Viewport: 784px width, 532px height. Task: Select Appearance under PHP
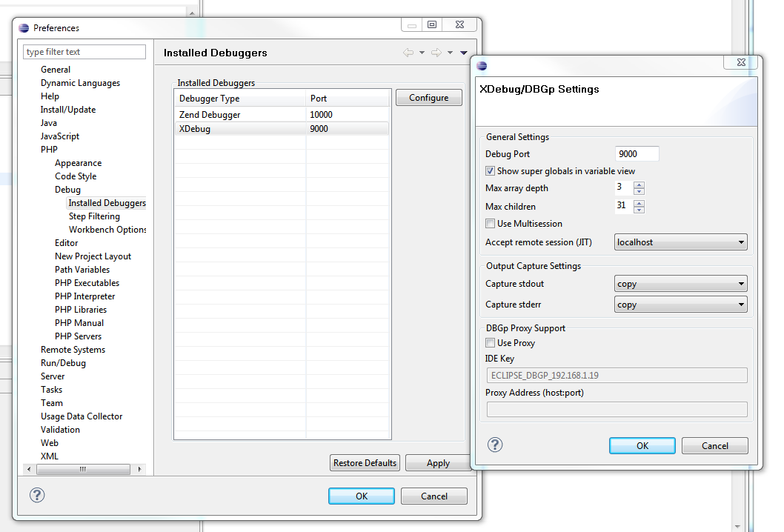coord(79,163)
